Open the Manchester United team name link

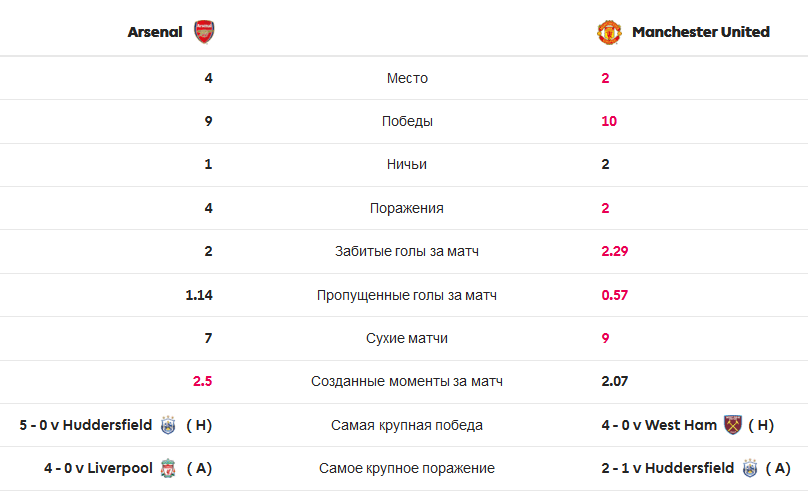click(x=700, y=32)
